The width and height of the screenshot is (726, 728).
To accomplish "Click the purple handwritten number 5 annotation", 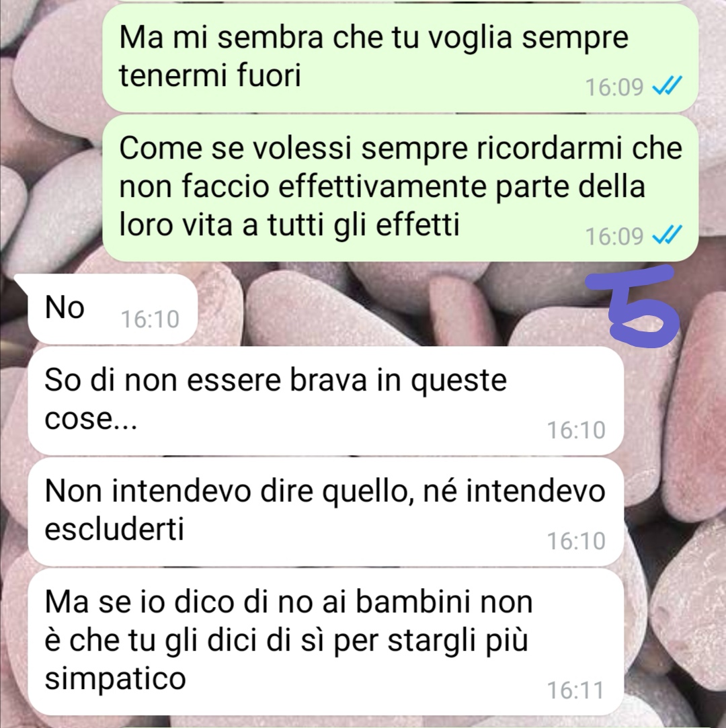I will (634, 305).
